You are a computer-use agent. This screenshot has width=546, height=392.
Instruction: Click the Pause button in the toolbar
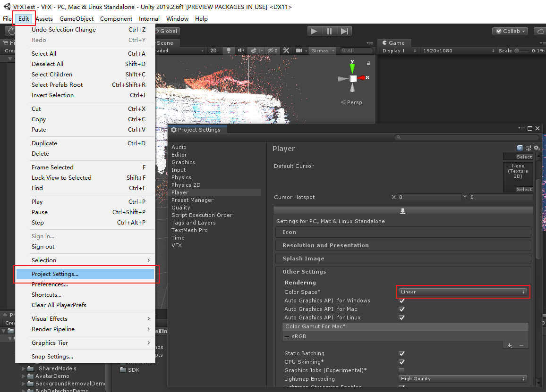[x=329, y=31]
